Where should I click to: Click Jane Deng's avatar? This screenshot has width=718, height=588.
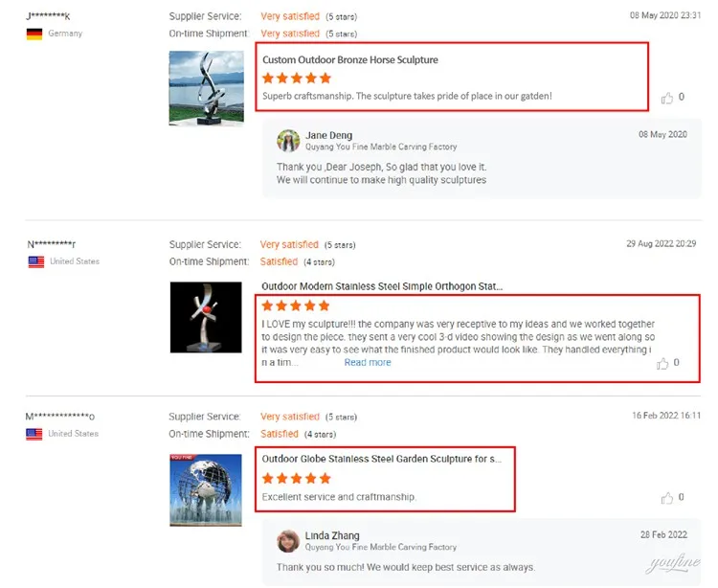pos(288,141)
